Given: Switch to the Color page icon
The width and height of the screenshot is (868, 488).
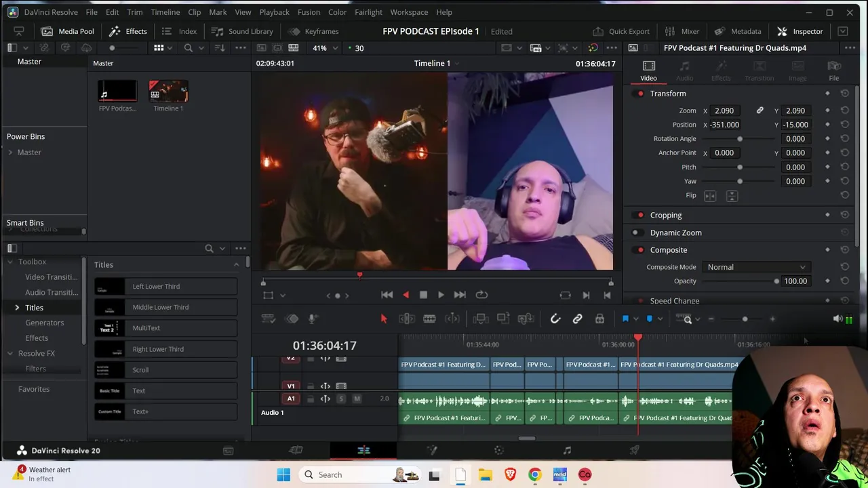Looking at the screenshot, I should (499, 450).
